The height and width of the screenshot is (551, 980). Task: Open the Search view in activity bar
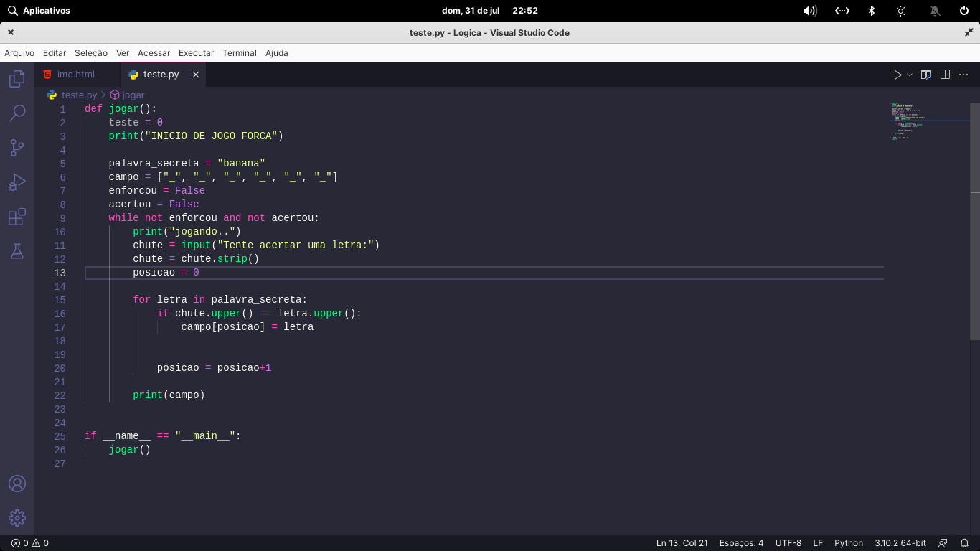[x=17, y=113]
